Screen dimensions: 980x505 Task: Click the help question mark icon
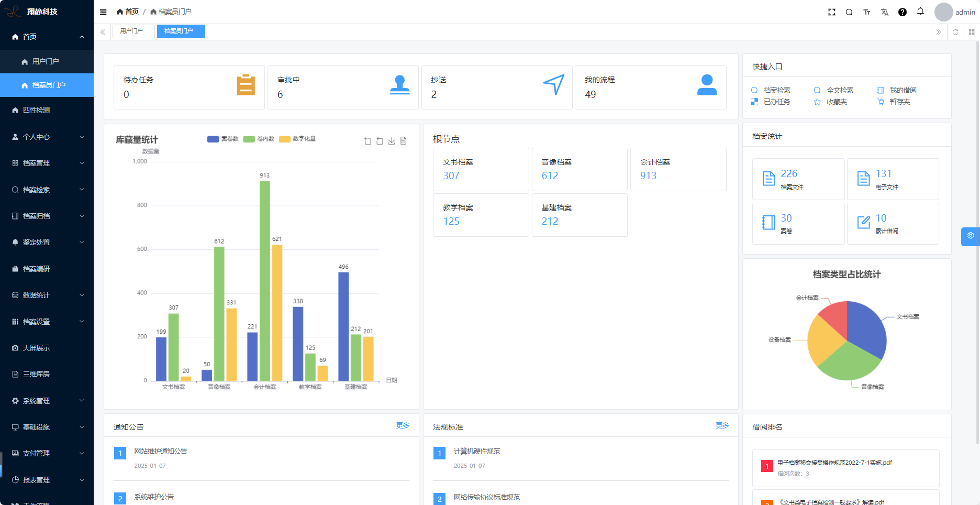[902, 12]
